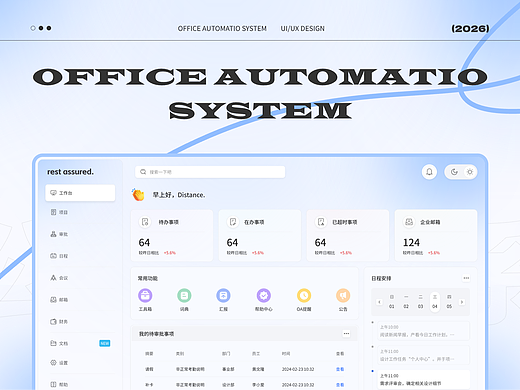Click the 时间 column header

(x=286, y=354)
